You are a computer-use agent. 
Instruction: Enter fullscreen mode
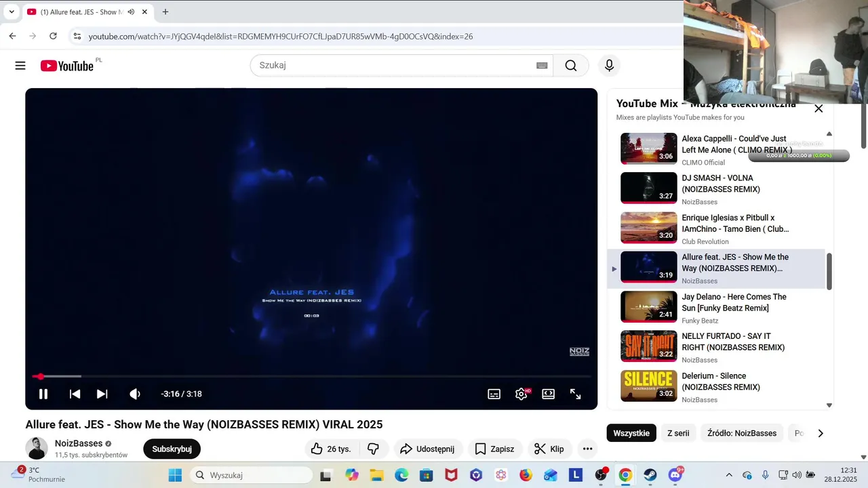click(575, 394)
